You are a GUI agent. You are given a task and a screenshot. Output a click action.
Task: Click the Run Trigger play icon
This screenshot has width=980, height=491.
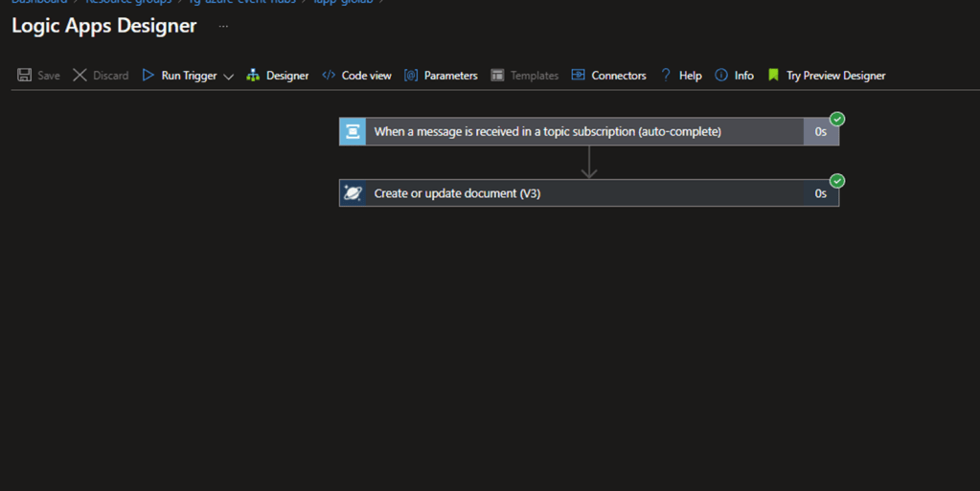[148, 76]
